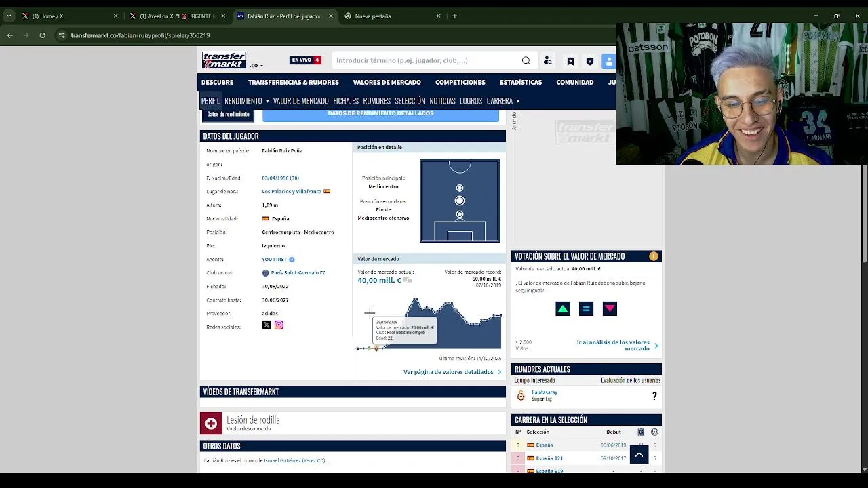868x488 pixels.
Task: Click the Datos de rendimiento button
Action: [x=228, y=115]
